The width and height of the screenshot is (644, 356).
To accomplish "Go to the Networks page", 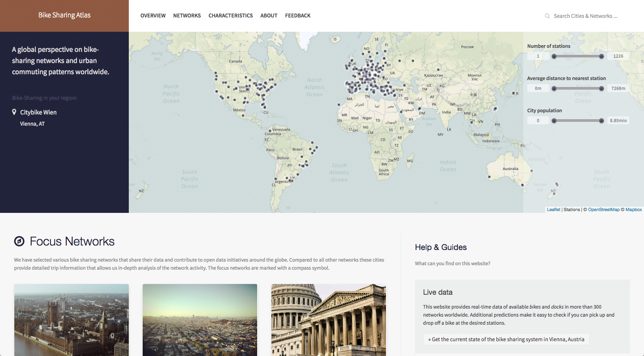I will [187, 16].
